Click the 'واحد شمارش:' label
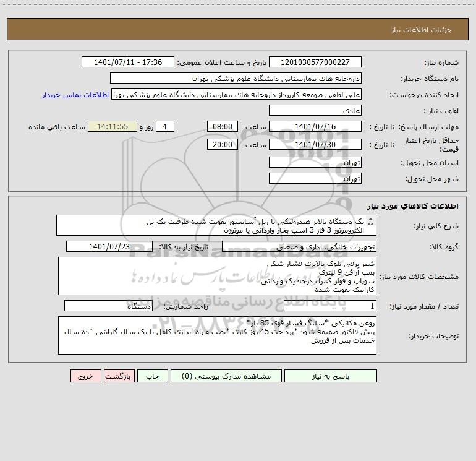 coord(186,306)
